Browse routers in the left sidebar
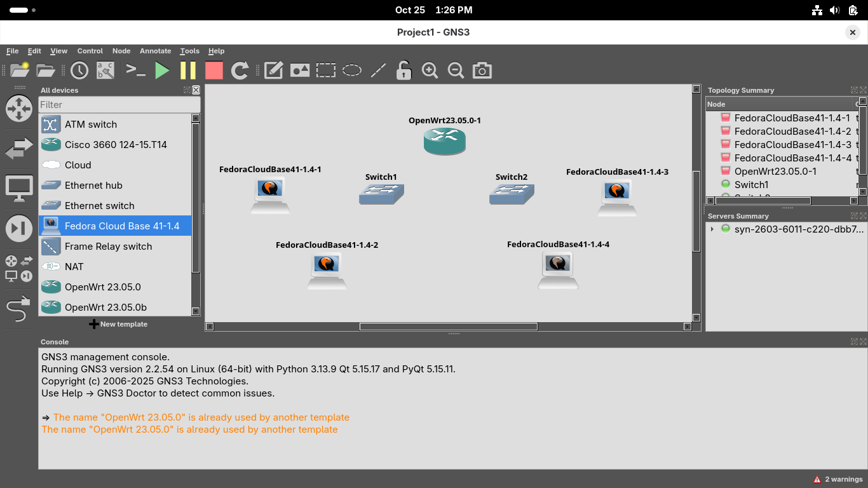Viewport: 868px width, 488px height. pyautogui.click(x=18, y=109)
